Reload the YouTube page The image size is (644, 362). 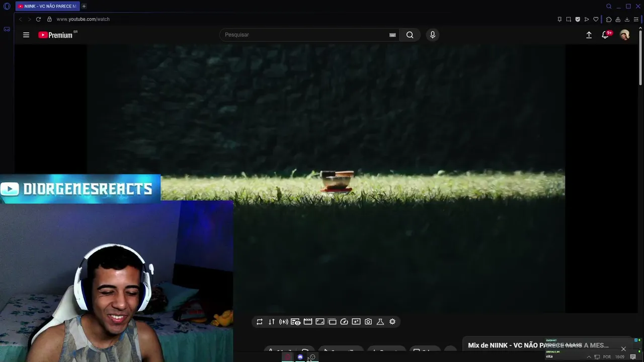38,19
